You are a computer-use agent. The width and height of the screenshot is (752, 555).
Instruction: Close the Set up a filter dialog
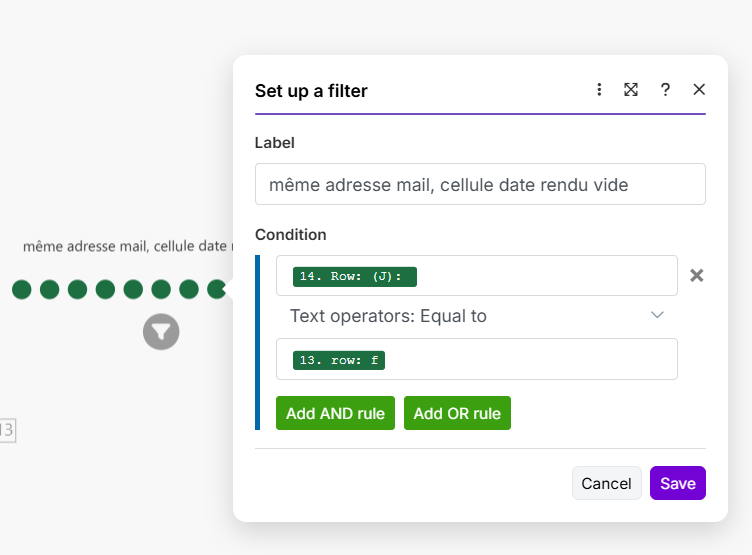699,90
